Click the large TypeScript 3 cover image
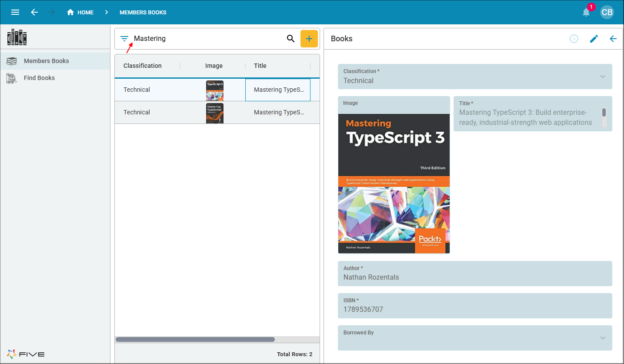624x364 pixels. [x=394, y=184]
